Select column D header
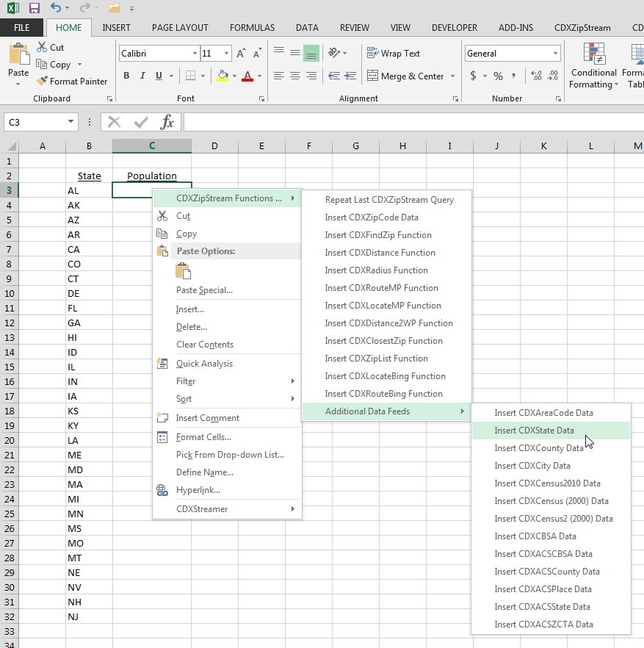Image resolution: width=644 pixels, height=648 pixels. tap(214, 146)
